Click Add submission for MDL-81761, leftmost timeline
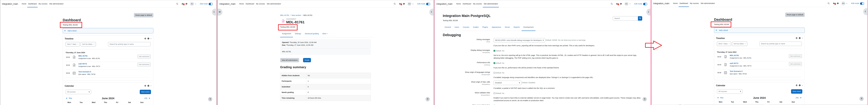868x105 pixels. click(x=144, y=57)
